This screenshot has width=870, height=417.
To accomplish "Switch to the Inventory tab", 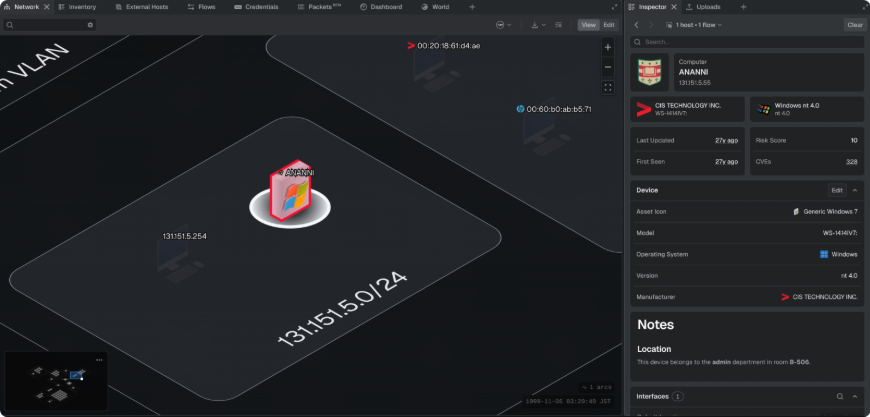I will (x=77, y=7).
